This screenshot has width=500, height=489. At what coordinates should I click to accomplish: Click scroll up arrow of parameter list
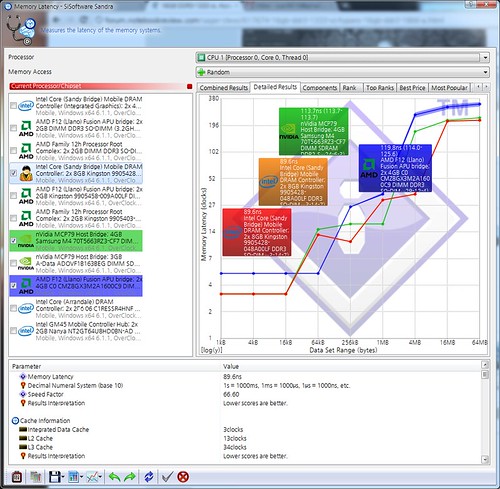(485, 365)
